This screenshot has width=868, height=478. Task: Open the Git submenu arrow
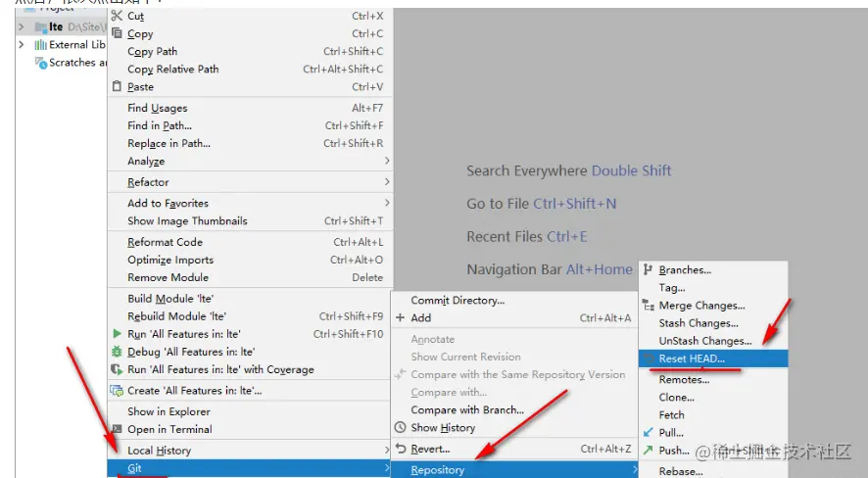tap(386, 468)
